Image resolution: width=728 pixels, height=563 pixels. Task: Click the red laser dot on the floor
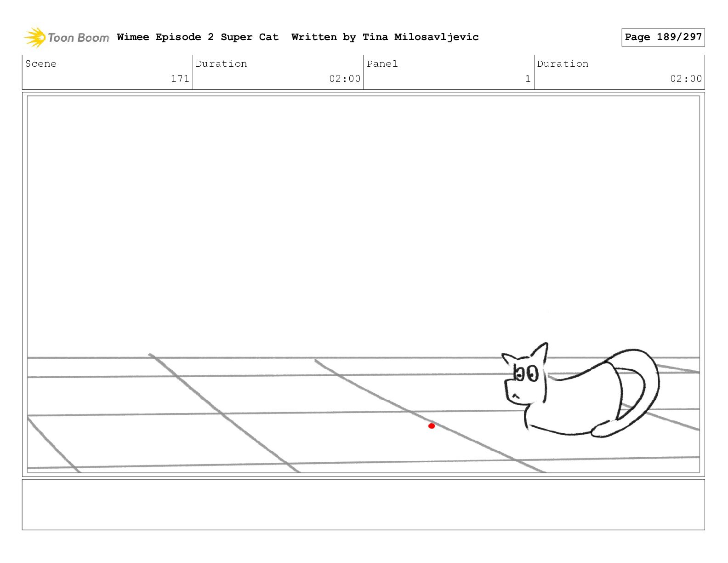(432, 426)
